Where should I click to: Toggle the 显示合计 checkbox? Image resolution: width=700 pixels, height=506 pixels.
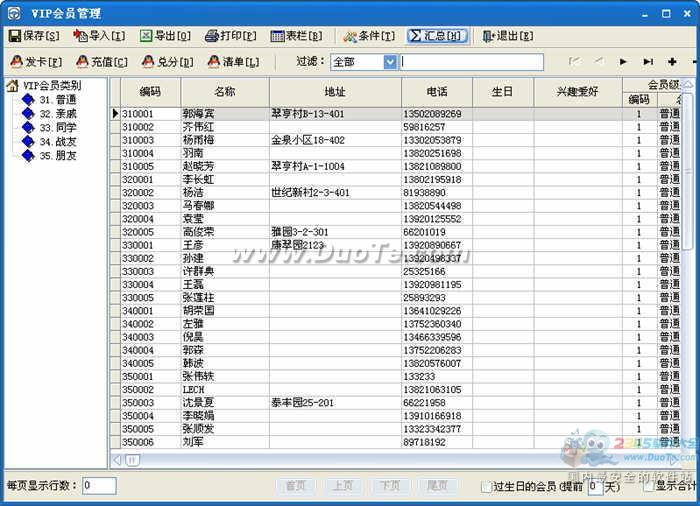coord(649,487)
